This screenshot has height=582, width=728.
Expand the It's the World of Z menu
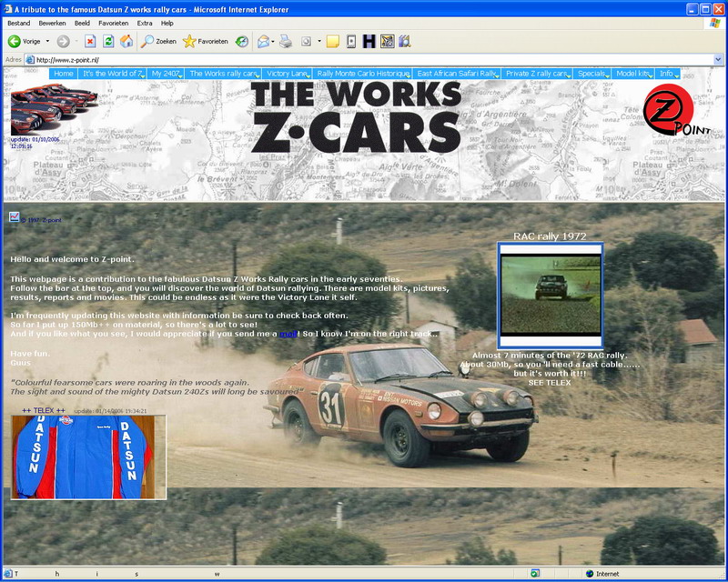point(112,74)
